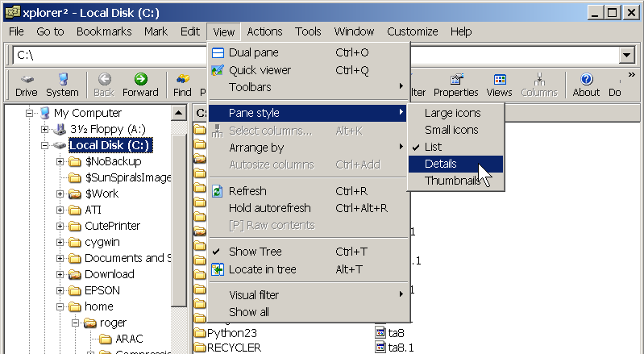Viewport: 644px width, 354px height.
Task: Select Thumbnails from the submenu
Action: [451, 181]
